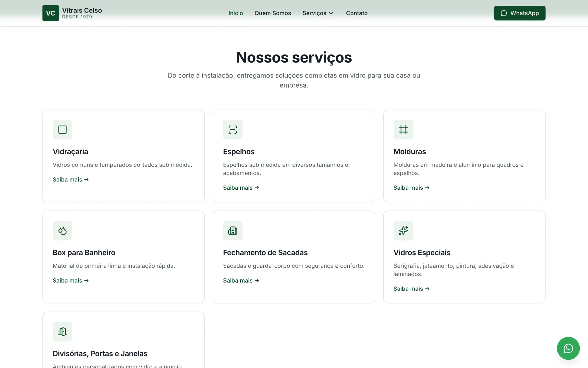Open the Quem Somos page

[x=273, y=13]
